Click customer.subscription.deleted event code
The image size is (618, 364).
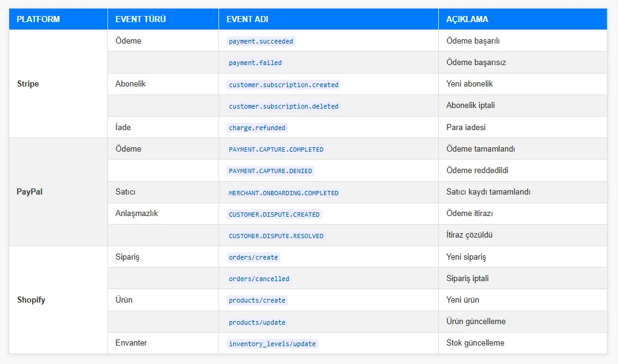point(284,106)
